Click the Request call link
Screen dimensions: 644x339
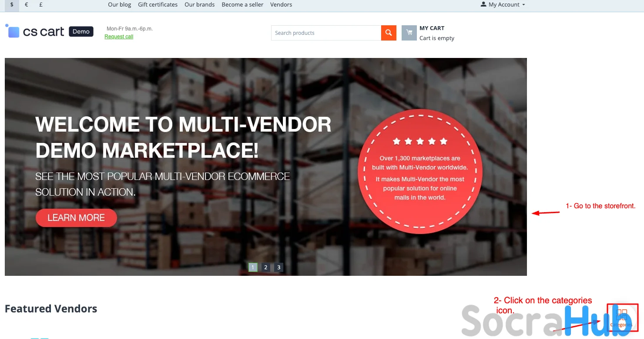pyautogui.click(x=119, y=37)
